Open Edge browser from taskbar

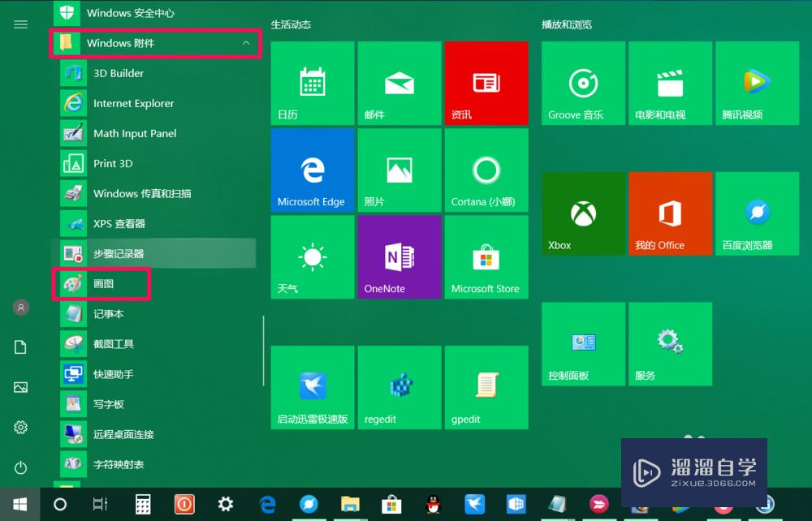(x=267, y=504)
